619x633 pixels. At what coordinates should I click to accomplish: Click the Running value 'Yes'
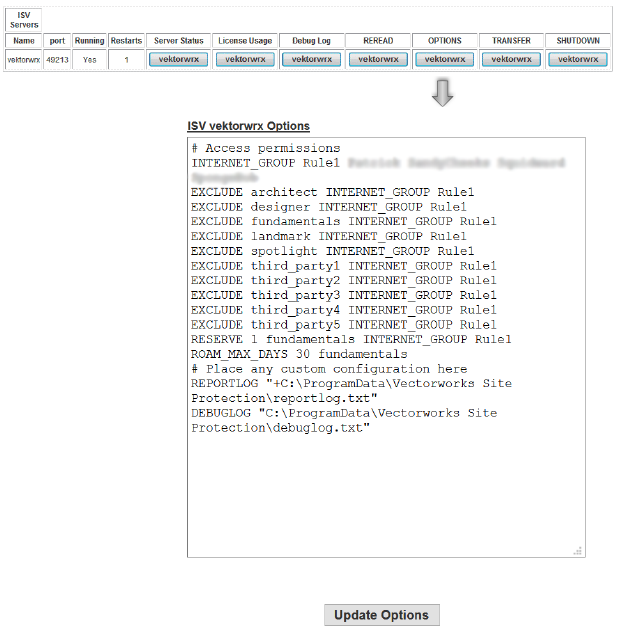pyautogui.click(x=90, y=60)
